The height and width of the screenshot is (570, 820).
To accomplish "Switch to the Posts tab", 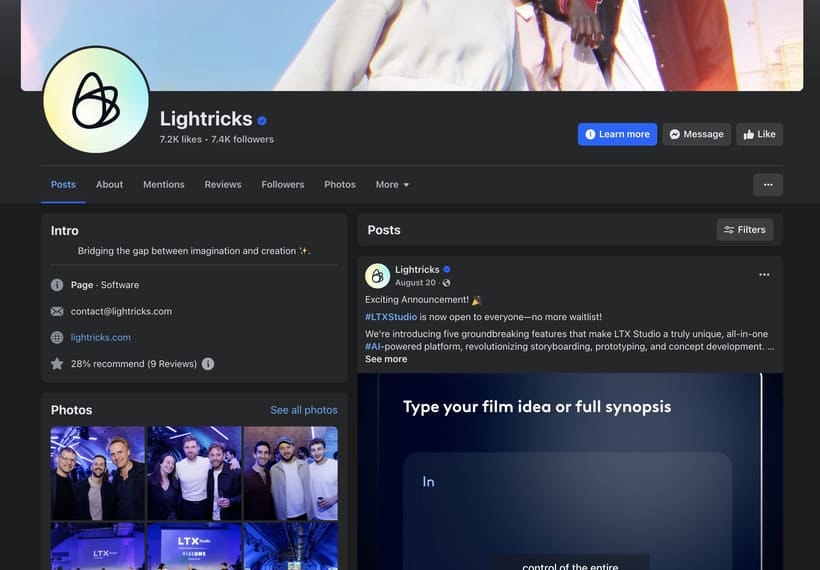I will tap(63, 185).
